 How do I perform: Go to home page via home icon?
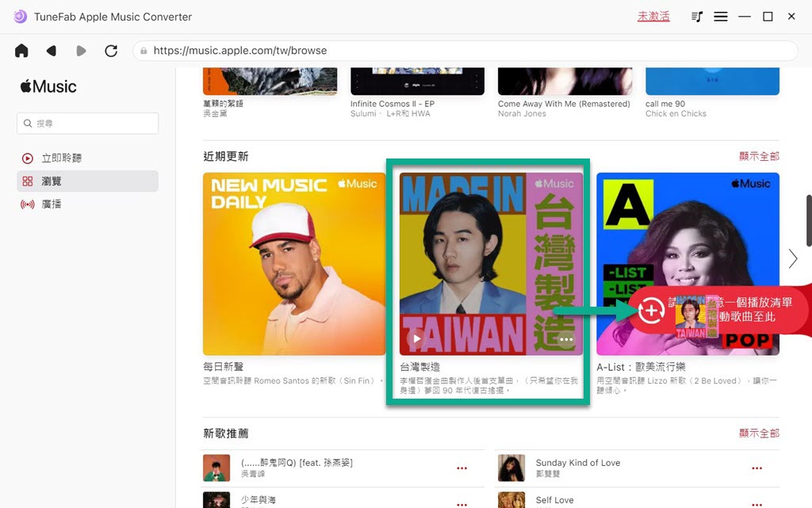click(21, 51)
